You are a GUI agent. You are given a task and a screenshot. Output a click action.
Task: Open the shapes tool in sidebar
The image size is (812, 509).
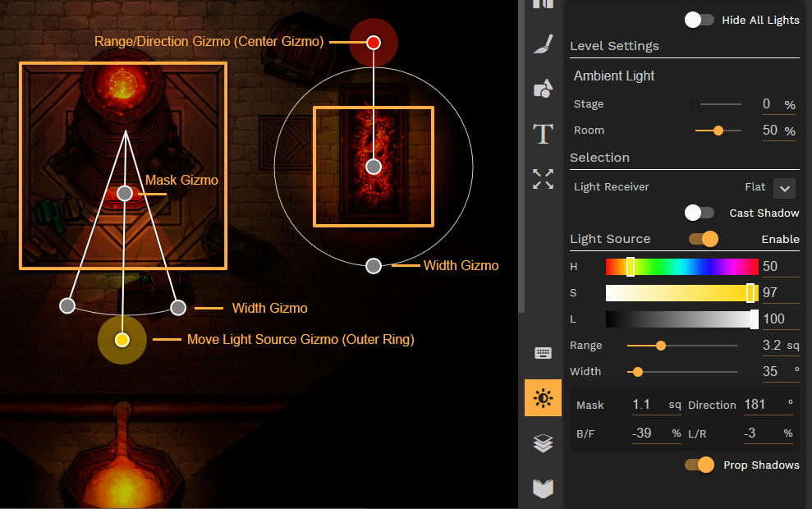(x=544, y=89)
